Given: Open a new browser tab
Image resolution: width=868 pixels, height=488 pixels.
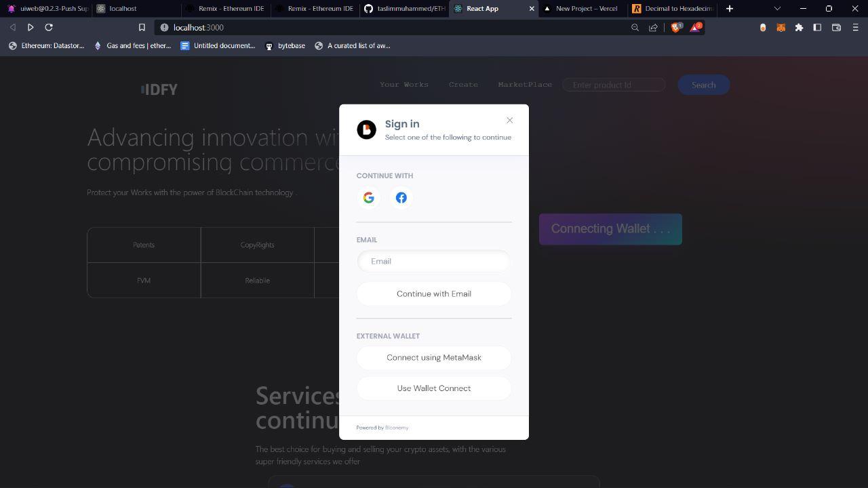Looking at the screenshot, I should pyautogui.click(x=730, y=8).
